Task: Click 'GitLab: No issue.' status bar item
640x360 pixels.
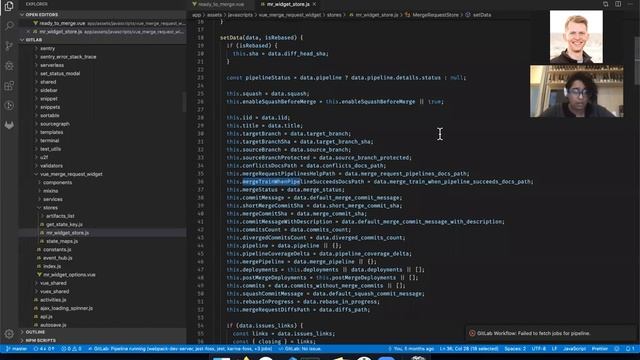Action: [x=300, y=349]
